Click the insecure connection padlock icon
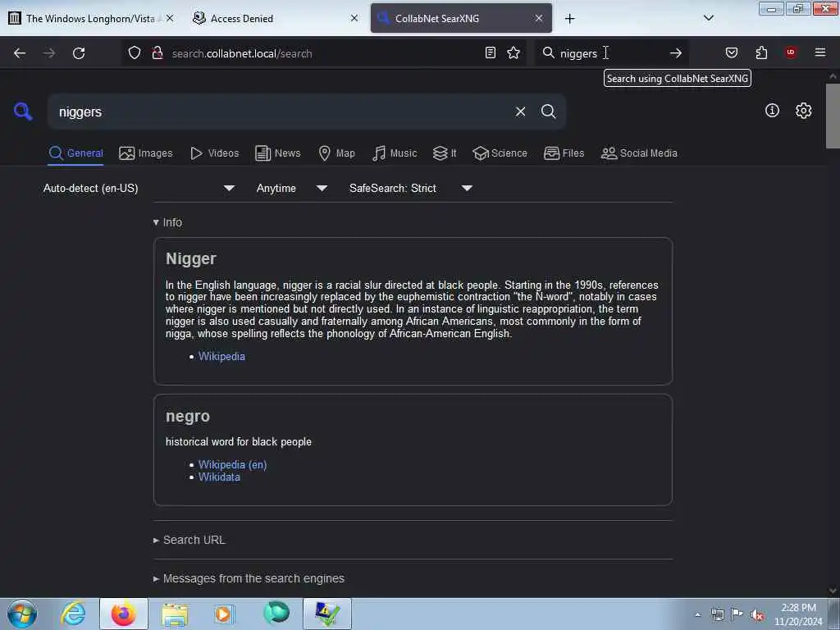Screen dimensions: 840x630 157,52
